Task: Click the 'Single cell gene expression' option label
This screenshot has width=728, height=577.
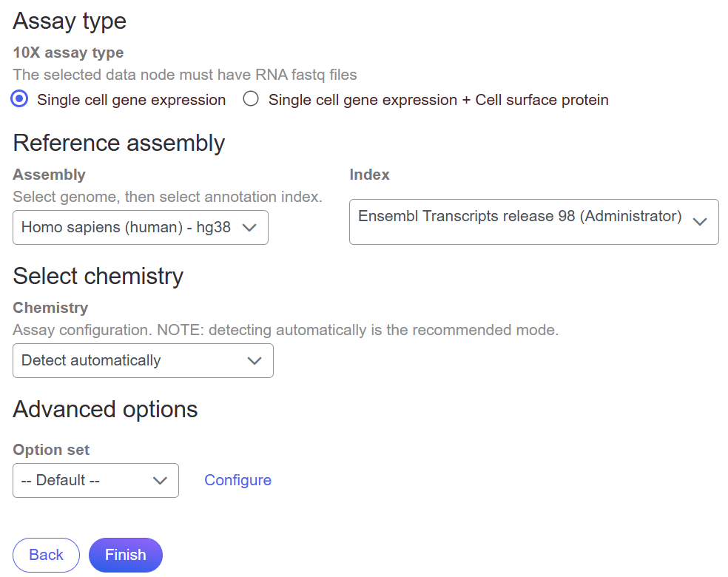Action: 131,100
